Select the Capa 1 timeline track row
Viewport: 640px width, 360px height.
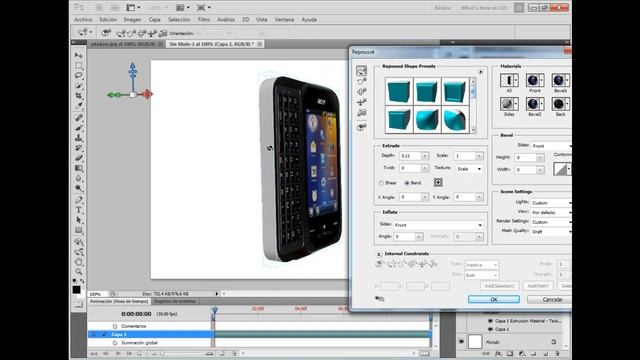[x=260, y=334]
